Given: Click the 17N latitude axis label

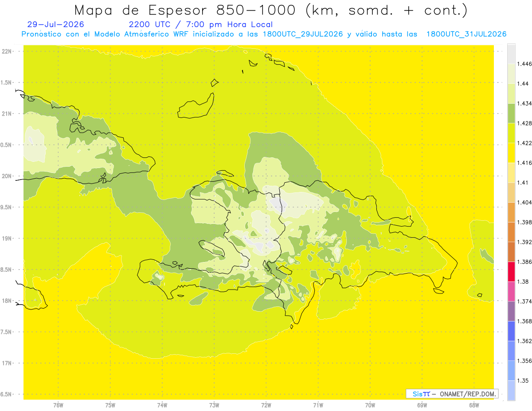Looking at the screenshot, I should click(x=7, y=363).
